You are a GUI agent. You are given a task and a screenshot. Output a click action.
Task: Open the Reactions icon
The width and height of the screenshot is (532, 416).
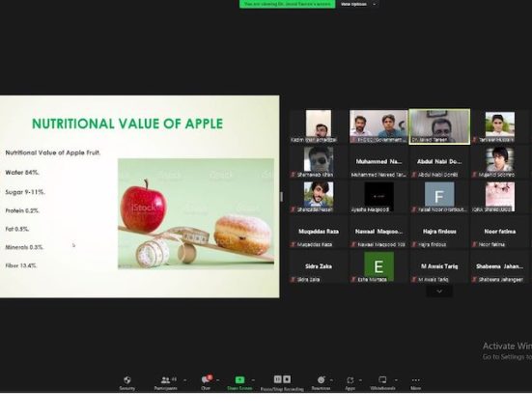(x=321, y=379)
